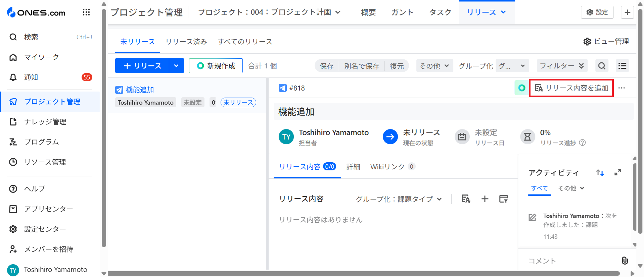Image resolution: width=644 pixels, height=277 pixels.
Task: Click the TY avatar for 担当者
Action: tap(286, 137)
